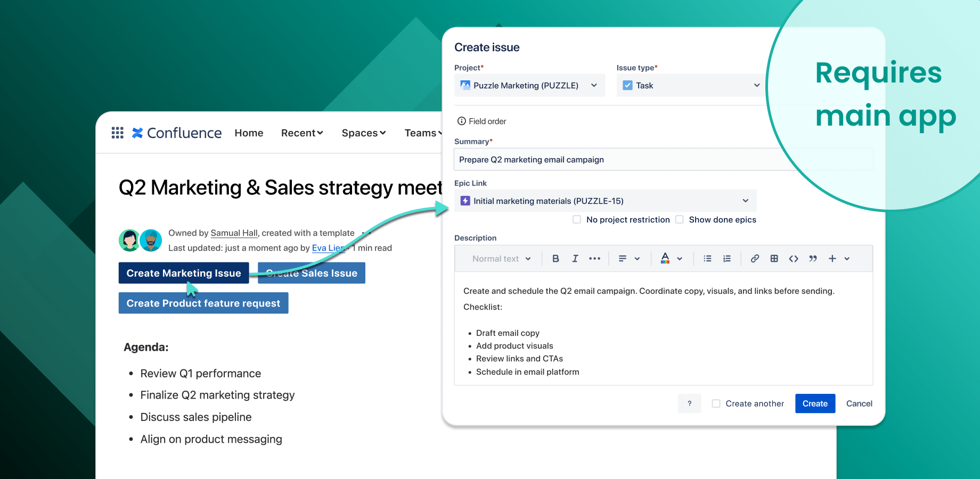Enable No project restriction checkbox
Screen dimensions: 980x479
click(x=577, y=219)
